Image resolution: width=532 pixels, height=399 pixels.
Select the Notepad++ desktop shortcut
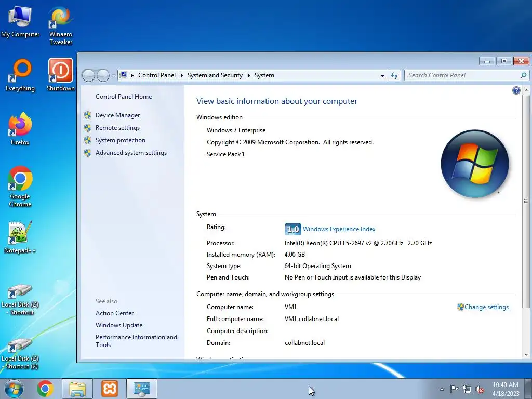tap(20, 237)
